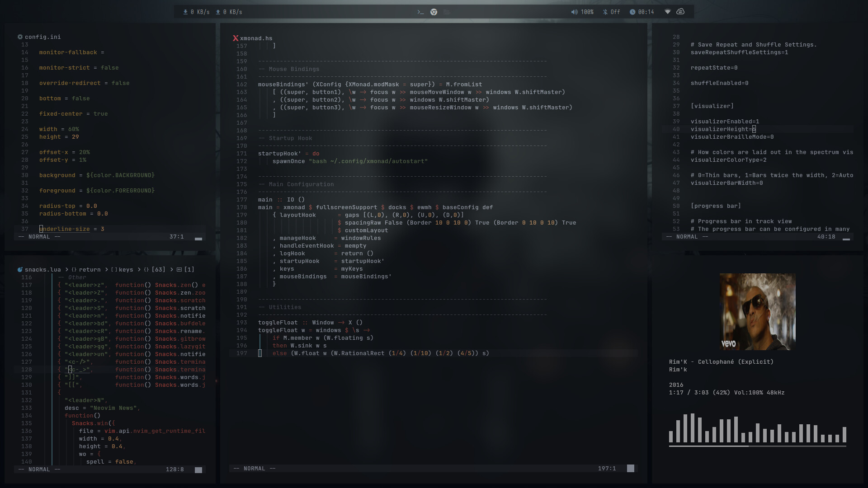Expand the 'keys' breadcrumb segment
This screenshot has width=868, height=488.
click(x=126, y=270)
